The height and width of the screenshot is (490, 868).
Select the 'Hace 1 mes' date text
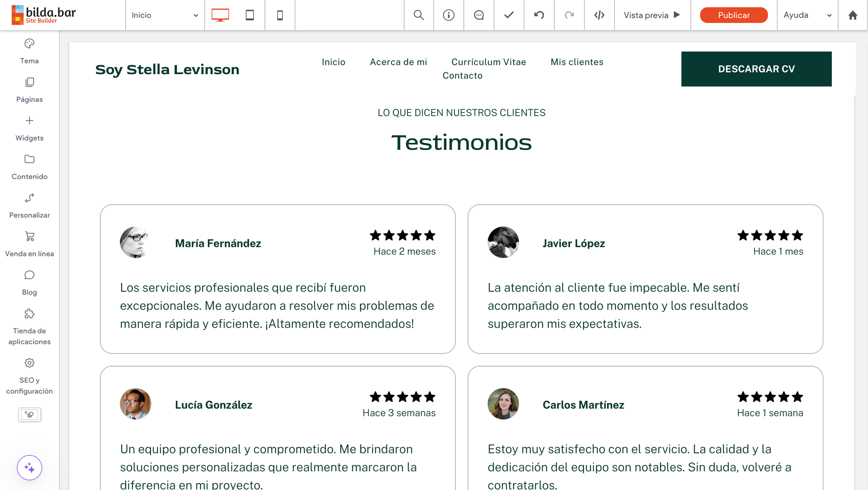pyautogui.click(x=778, y=251)
